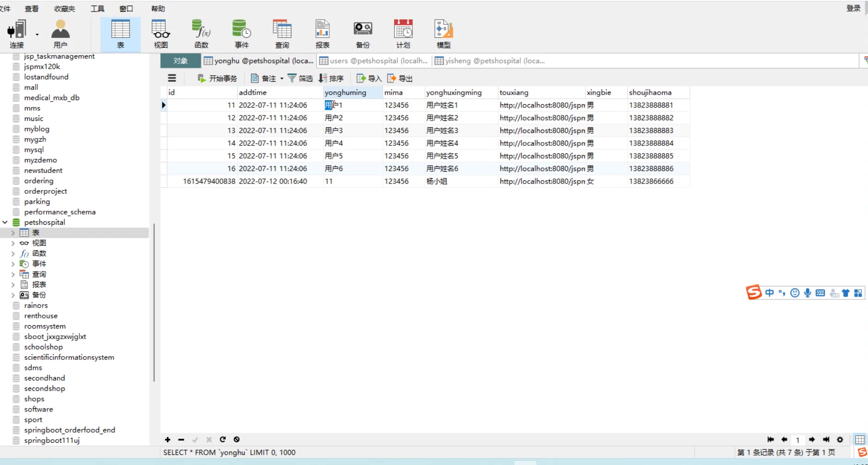Click the 备注 (Memo) button
The height and width of the screenshot is (465, 868).
[x=263, y=78]
